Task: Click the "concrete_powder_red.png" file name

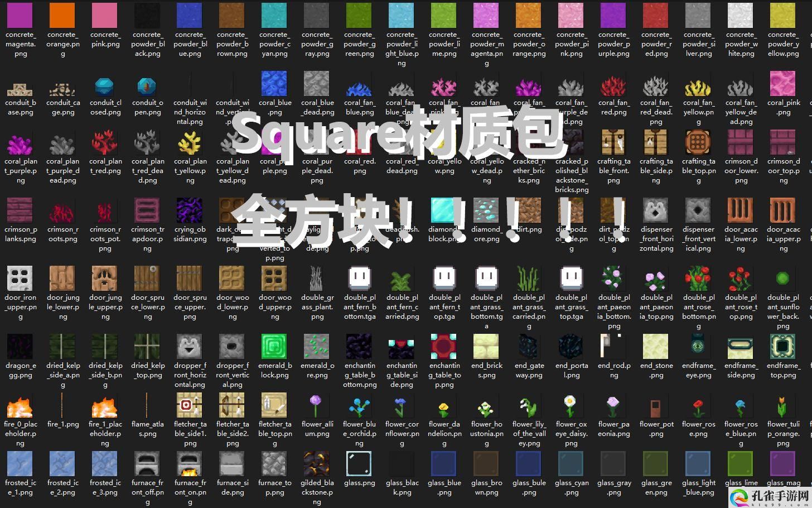Action: click(x=656, y=44)
